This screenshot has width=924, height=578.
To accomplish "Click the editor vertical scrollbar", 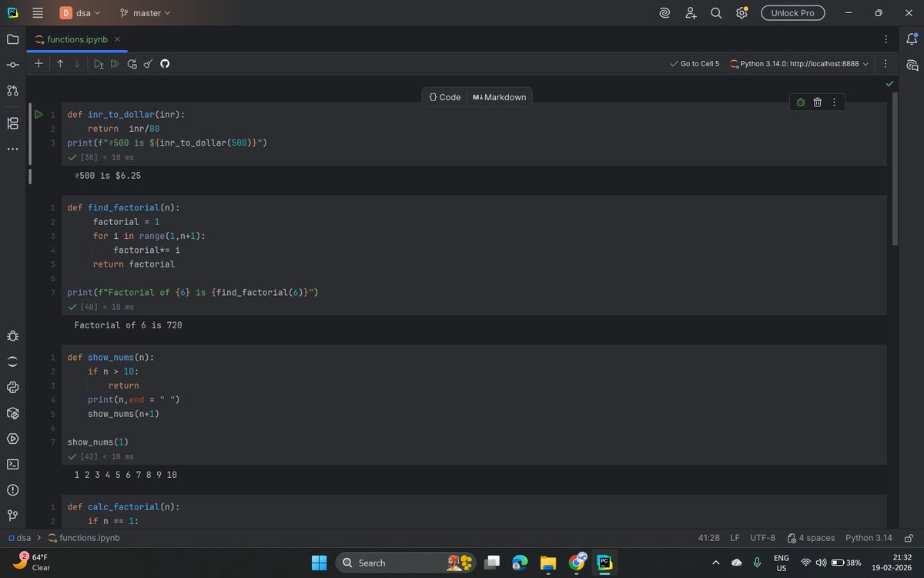I will point(895,168).
